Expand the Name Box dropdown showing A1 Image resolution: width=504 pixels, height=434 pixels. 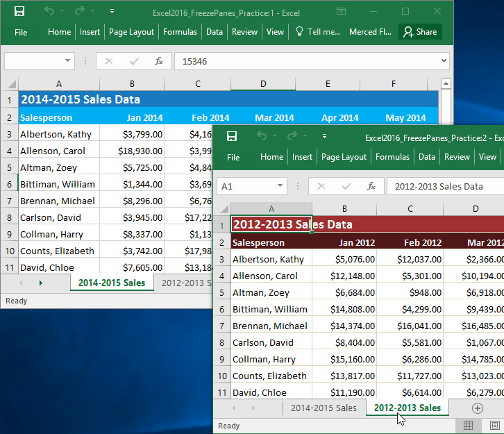[279, 186]
